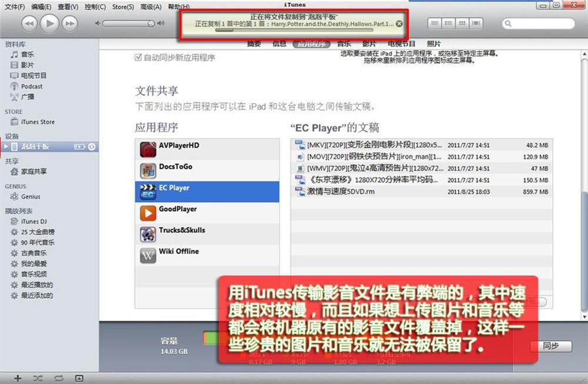This screenshot has width=588, height=384.
Task: Toggle 自动同步新应用程序 checkbox
Action: point(138,58)
